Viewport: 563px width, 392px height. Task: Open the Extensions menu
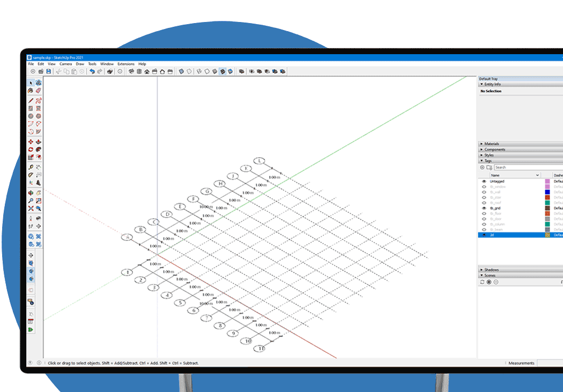pos(126,64)
